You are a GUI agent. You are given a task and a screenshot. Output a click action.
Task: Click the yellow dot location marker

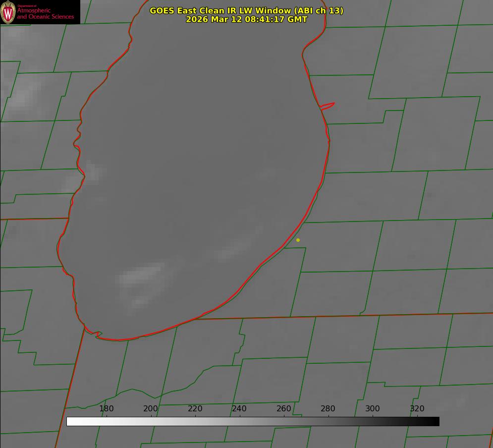tap(298, 240)
